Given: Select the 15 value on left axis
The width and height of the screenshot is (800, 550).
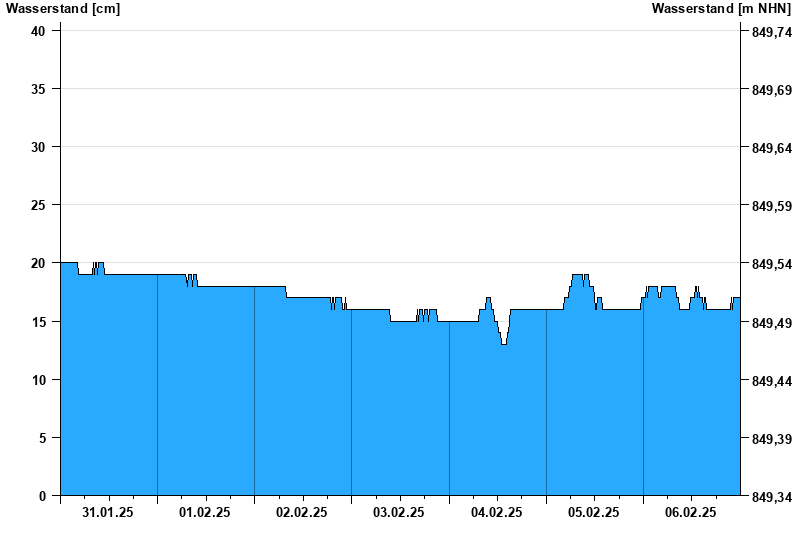Looking at the screenshot, I should (38, 322).
